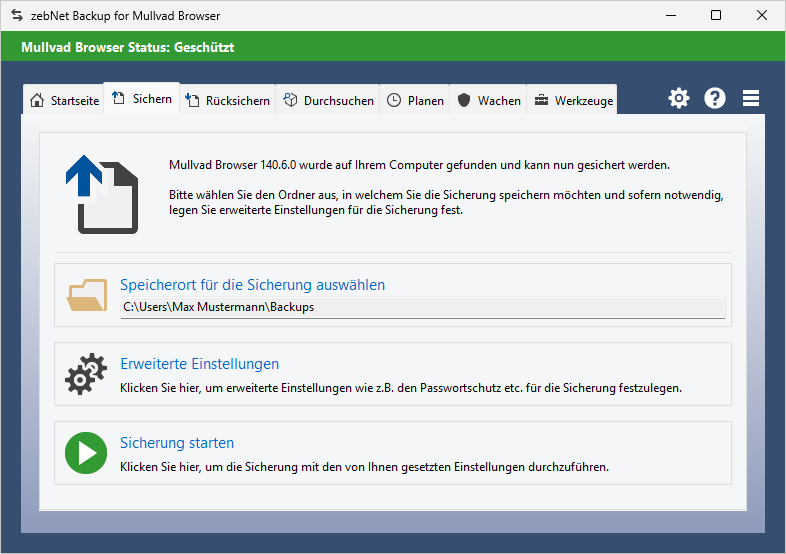Open 'Erweiterte Einstellungen' link

(199, 364)
